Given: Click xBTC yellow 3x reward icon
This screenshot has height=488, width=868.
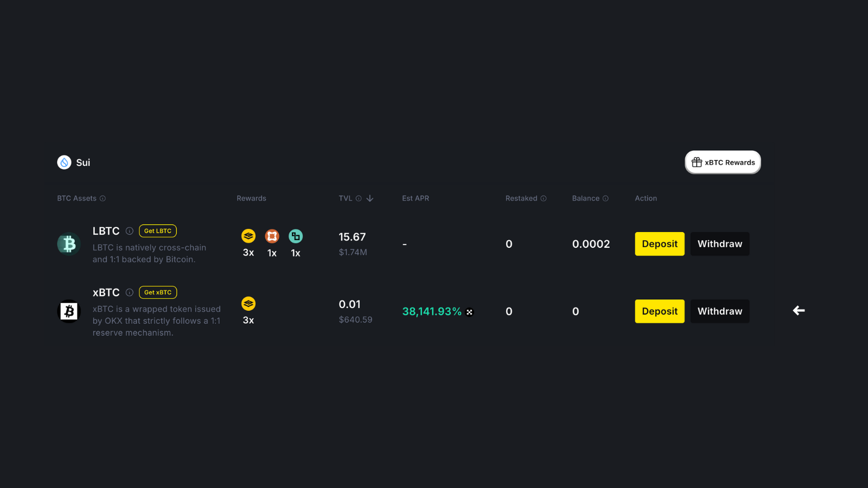Looking at the screenshot, I should click(x=248, y=303).
